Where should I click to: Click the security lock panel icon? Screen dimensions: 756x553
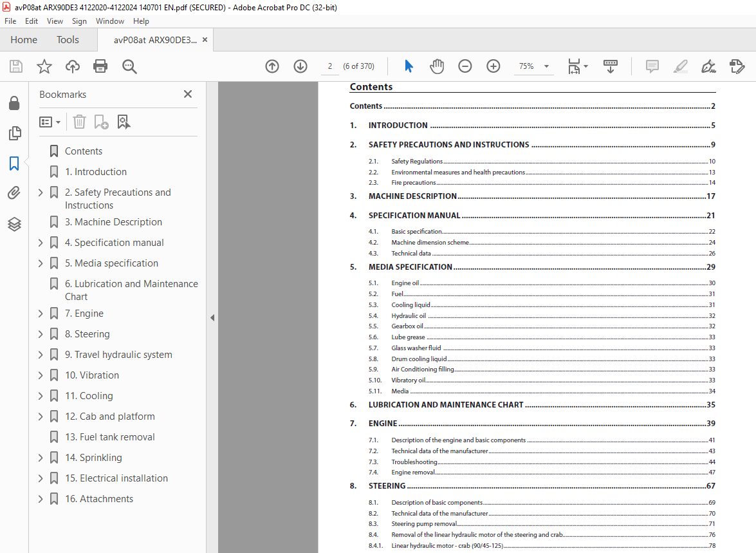pos(14,103)
